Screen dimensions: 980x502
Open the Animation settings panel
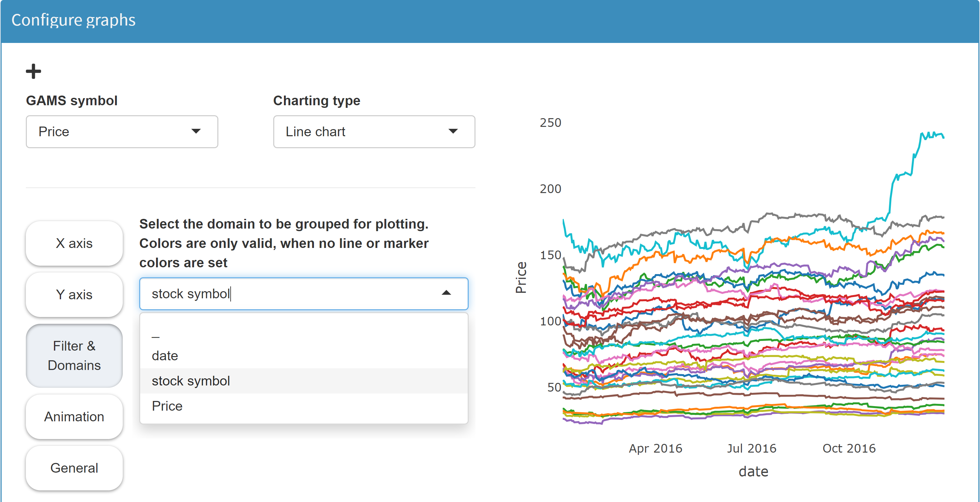(74, 417)
